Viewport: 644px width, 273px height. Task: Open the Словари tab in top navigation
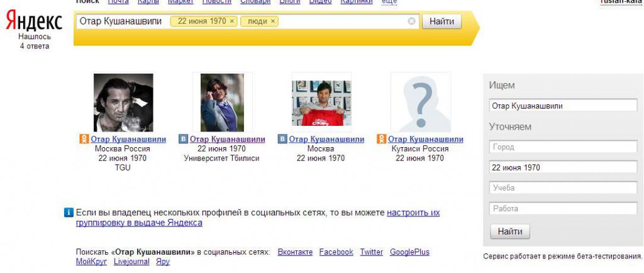tap(255, 2)
